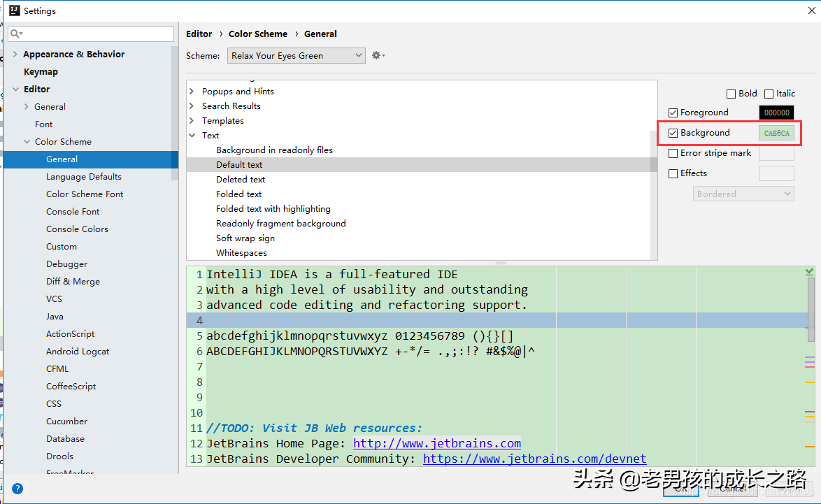This screenshot has width=821, height=504.
Task: Select Console Colors in the sidebar
Action: click(x=77, y=229)
